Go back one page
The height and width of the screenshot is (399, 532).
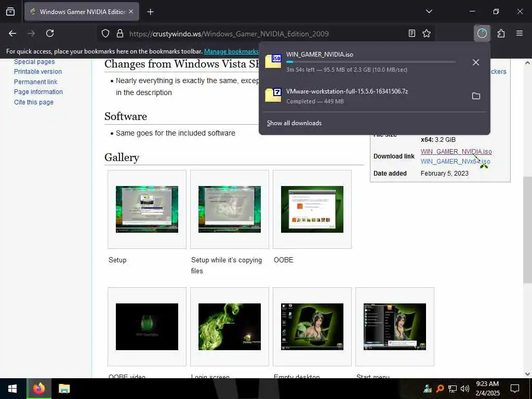point(12,33)
